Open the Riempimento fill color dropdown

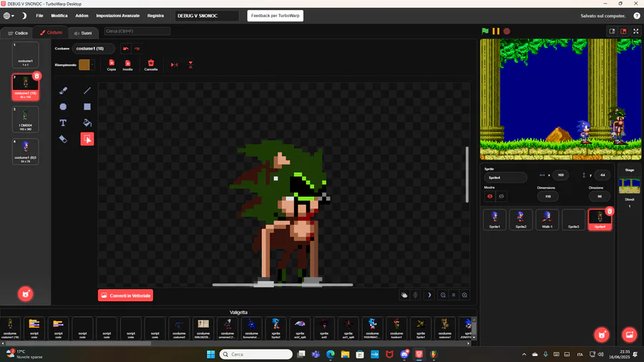[92, 65]
